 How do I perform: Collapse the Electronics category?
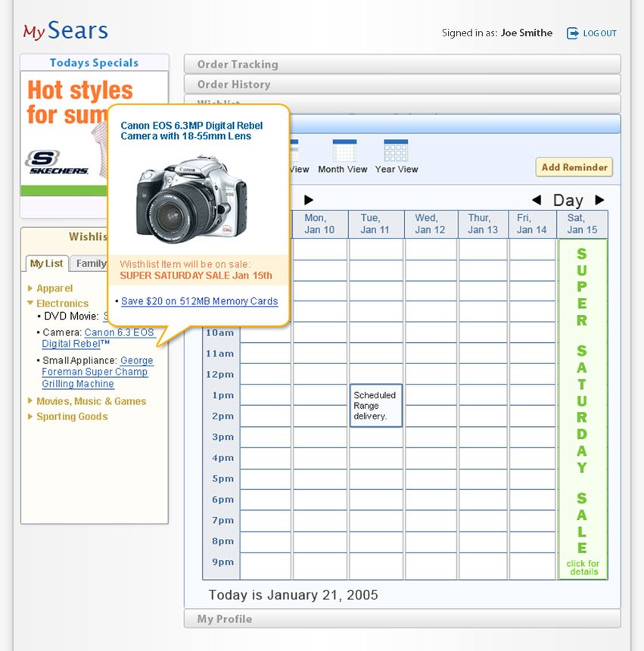click(x=62, y=303)
